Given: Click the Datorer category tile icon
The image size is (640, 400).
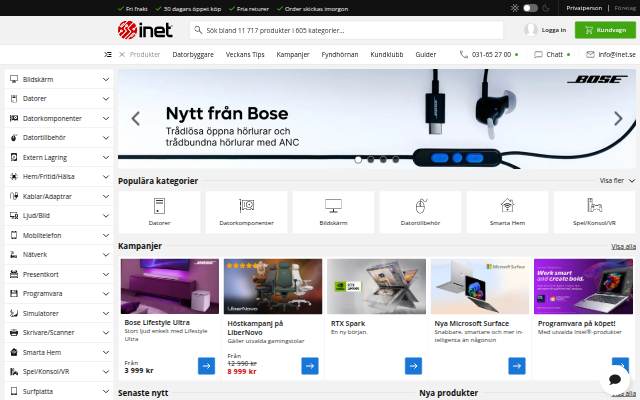Looking at the screenshot, I should (x=159, y=206).
